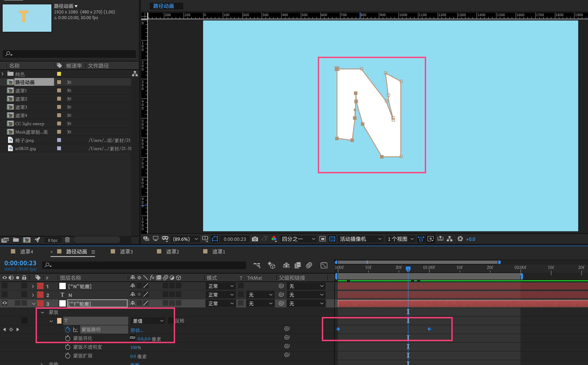This screenshot has width=588, height=365.
Task: Expand the 纯色 folder
Action: pos(3,74)
